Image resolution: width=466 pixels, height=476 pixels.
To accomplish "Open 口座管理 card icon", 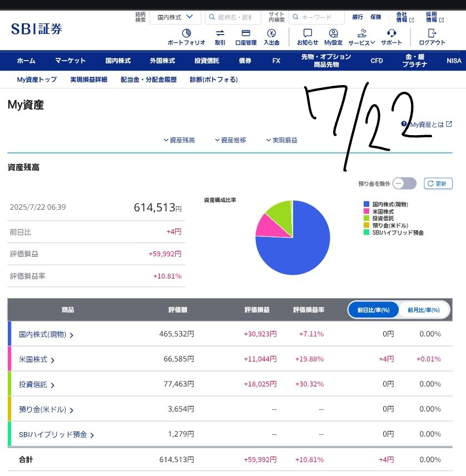I will [x=246, y=33].
